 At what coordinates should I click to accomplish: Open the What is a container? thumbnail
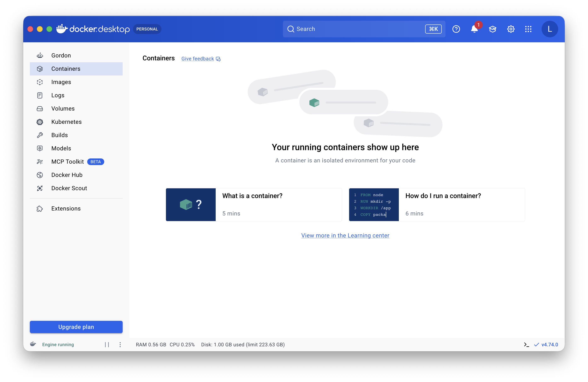(191, 205)
